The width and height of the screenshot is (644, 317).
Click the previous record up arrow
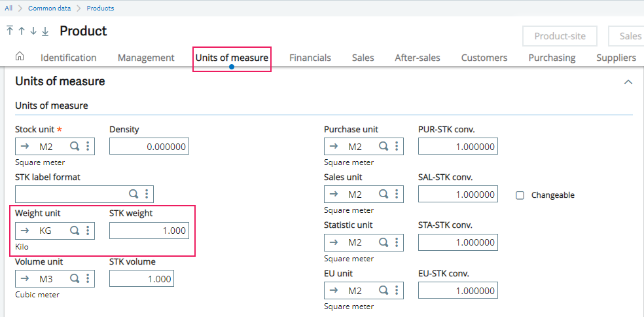(21, 31)
